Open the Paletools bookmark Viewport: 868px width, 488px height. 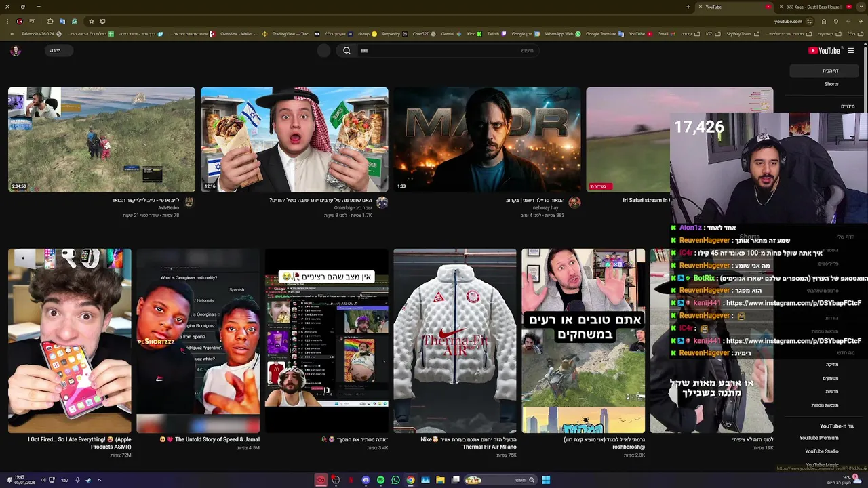click(x=42, y=33)
